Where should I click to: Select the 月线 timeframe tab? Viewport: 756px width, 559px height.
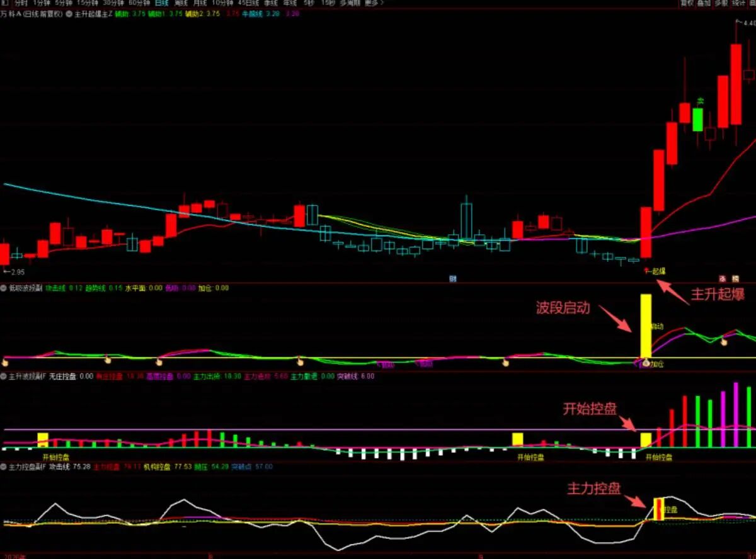click(200, 3)
